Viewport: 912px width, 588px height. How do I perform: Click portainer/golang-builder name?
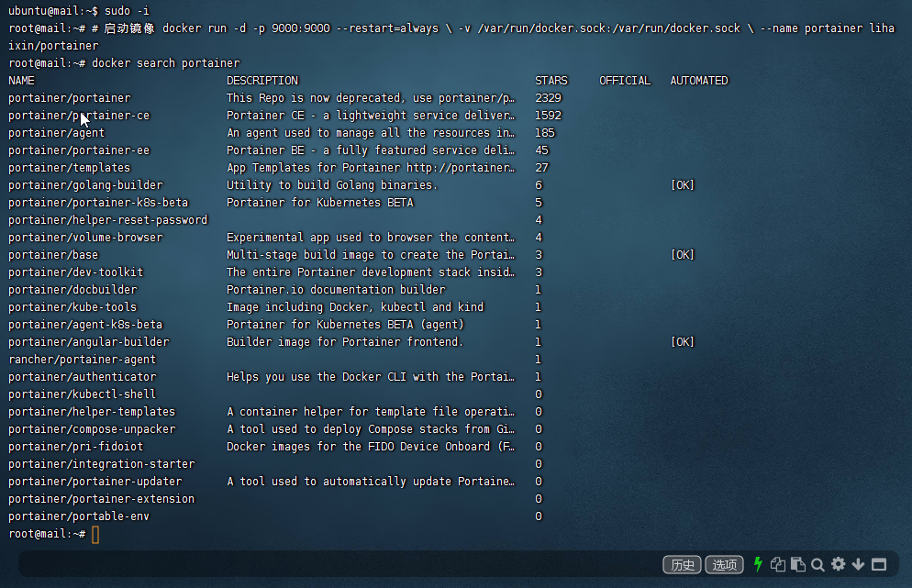point(85,185)
